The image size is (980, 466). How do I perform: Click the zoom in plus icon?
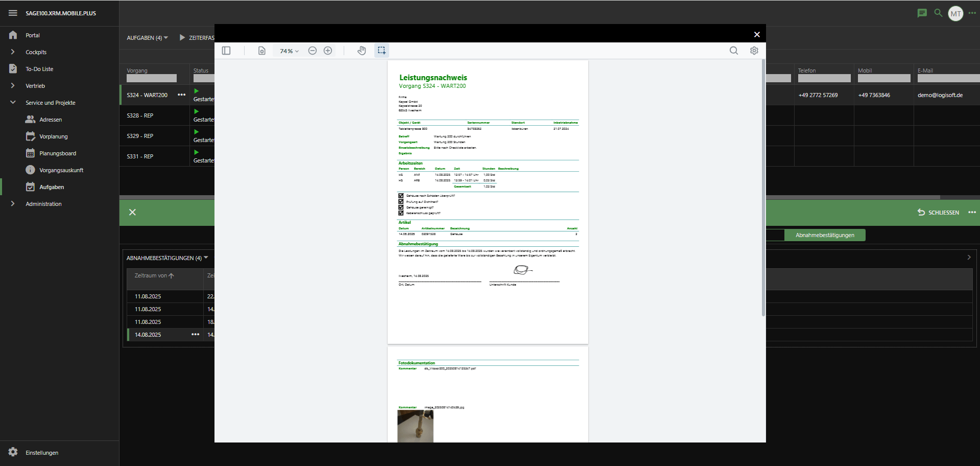click(328, 51)
